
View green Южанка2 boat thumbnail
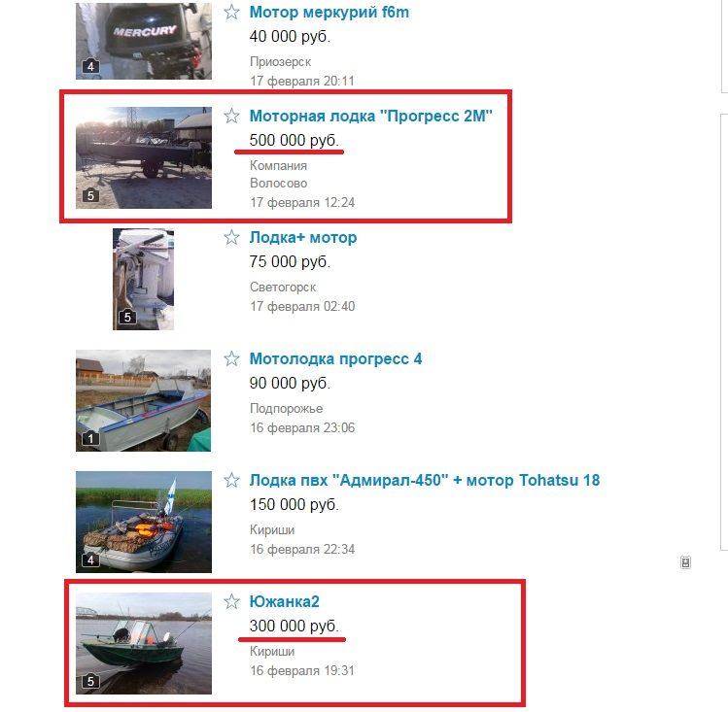click(x=144, y=644)
